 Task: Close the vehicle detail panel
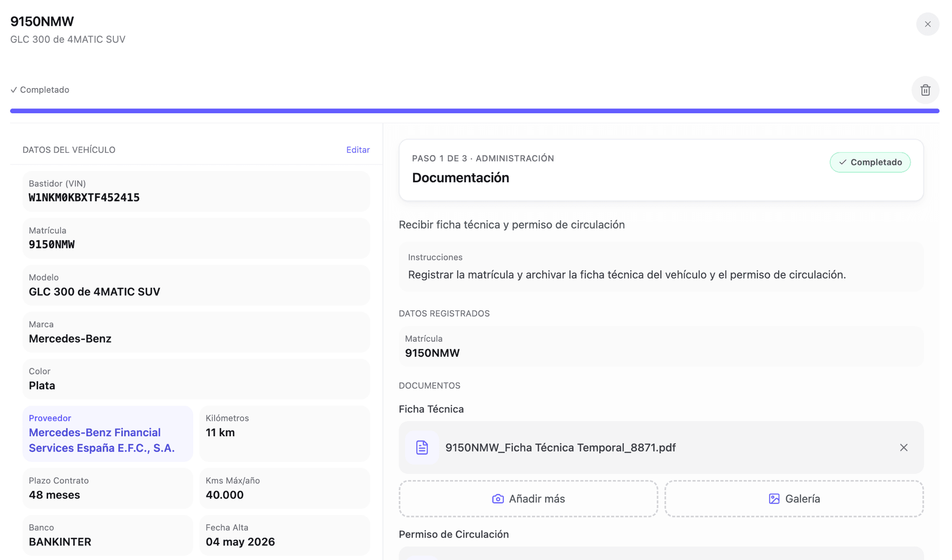pyautogui.click(x=927, y=24)
